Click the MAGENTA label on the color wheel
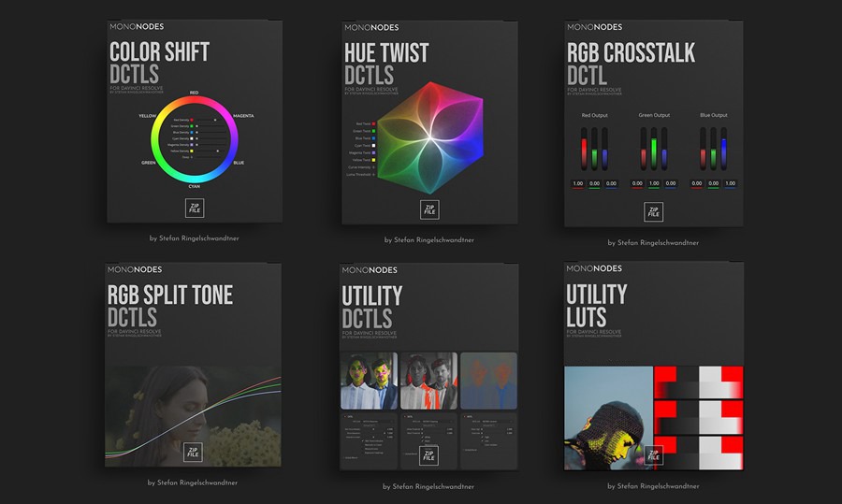 (243, 116)
